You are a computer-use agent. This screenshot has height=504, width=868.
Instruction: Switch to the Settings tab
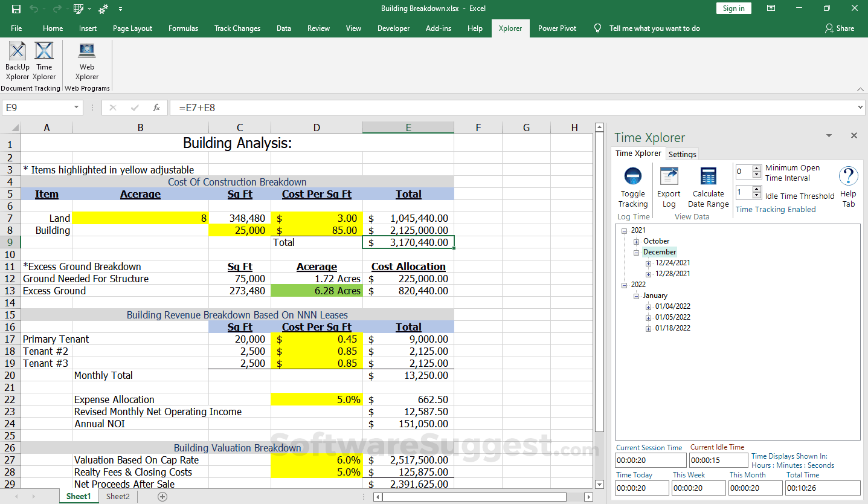(x=682, y=154)
